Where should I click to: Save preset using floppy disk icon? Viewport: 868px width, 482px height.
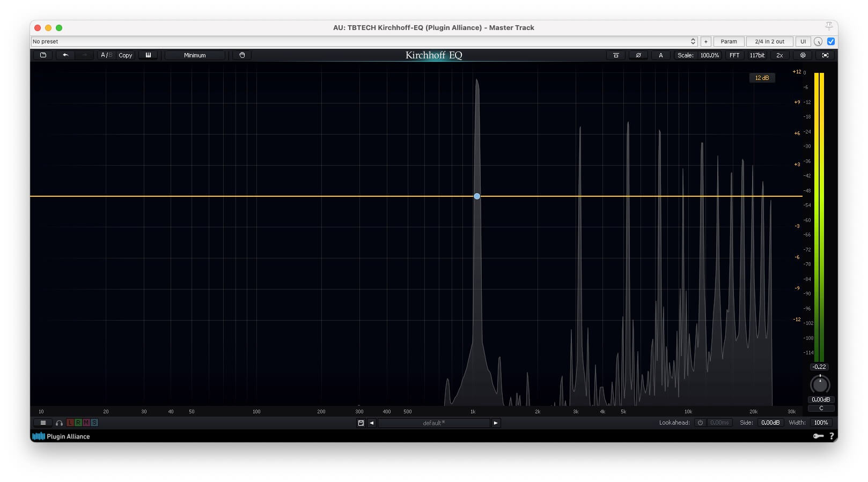click(361, 423)
